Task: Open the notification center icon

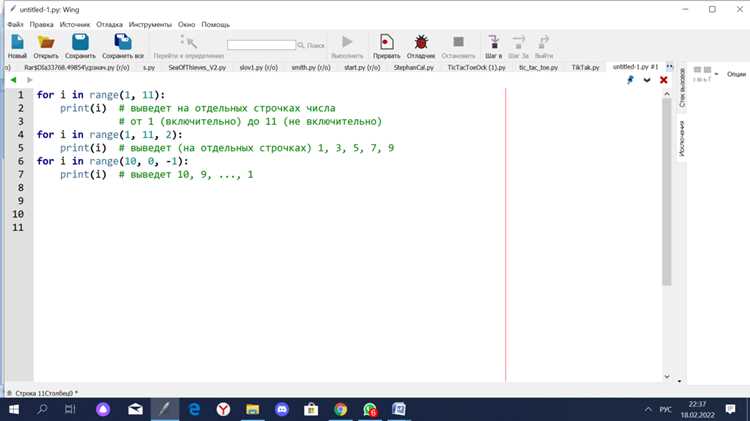Action: [x=730, y=410]
